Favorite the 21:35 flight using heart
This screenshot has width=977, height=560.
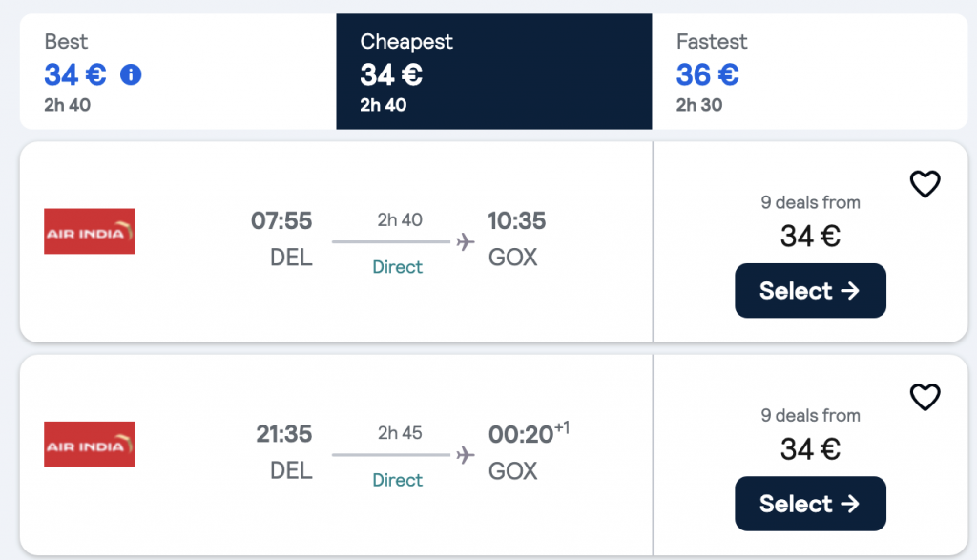(x=925, y=397)
